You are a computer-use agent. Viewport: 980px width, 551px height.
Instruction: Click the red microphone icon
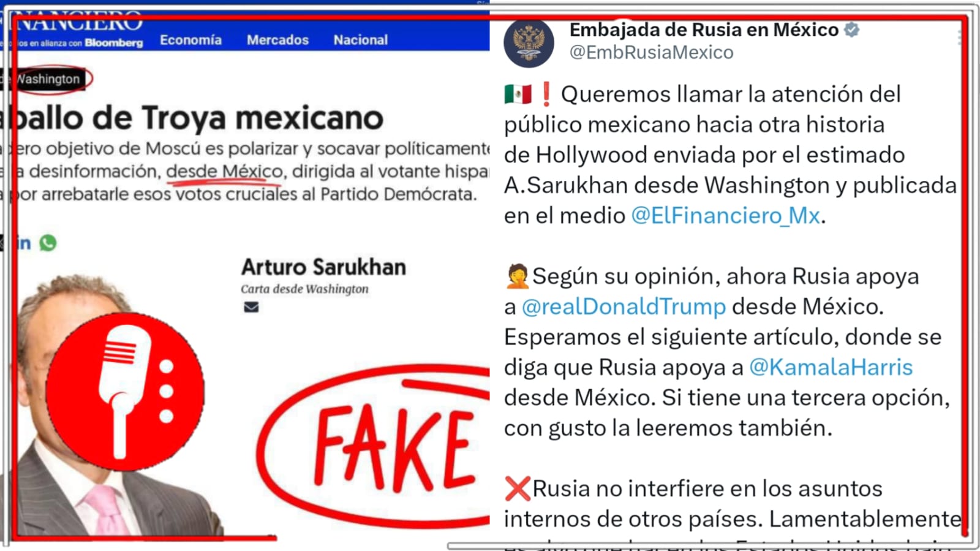pyautogui.click(x=126, y=392)
